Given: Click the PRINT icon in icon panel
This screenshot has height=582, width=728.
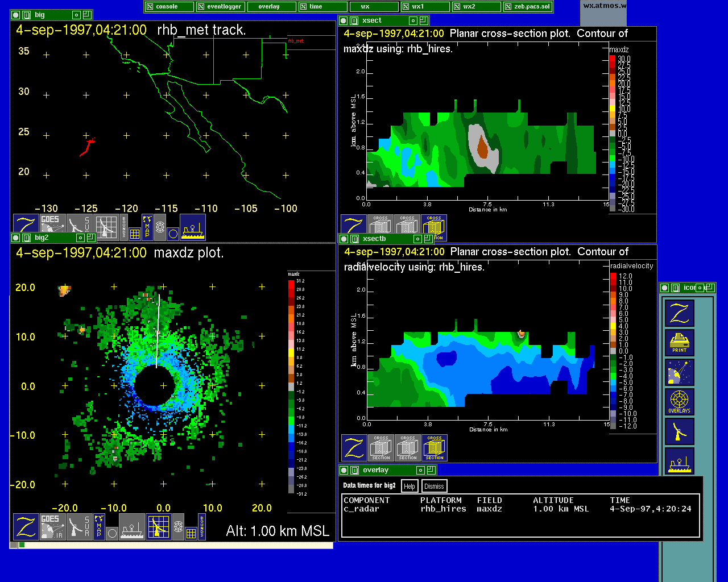Looking at the screenshot, I should click(680, 343).
